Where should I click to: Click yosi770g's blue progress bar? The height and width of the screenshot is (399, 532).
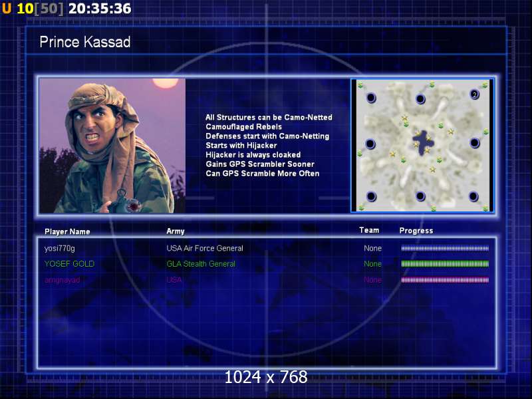(x=445, y=248)
